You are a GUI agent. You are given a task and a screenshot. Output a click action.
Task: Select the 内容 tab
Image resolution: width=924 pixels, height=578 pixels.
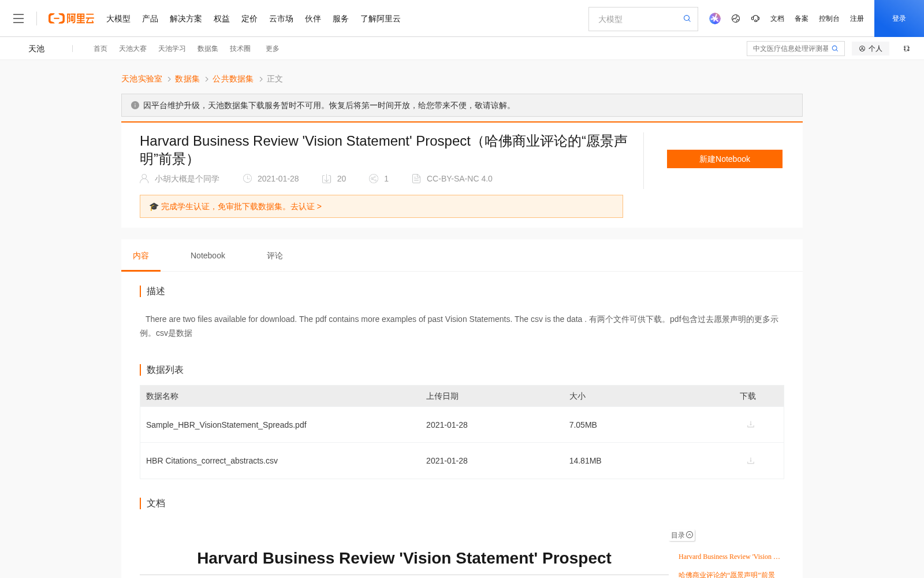click(x=141, y=255)
